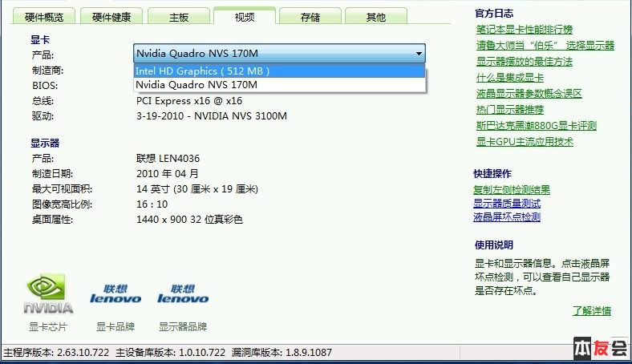Open 什么是集成显卡 link

pyautogui.click(x=510, y=78)
